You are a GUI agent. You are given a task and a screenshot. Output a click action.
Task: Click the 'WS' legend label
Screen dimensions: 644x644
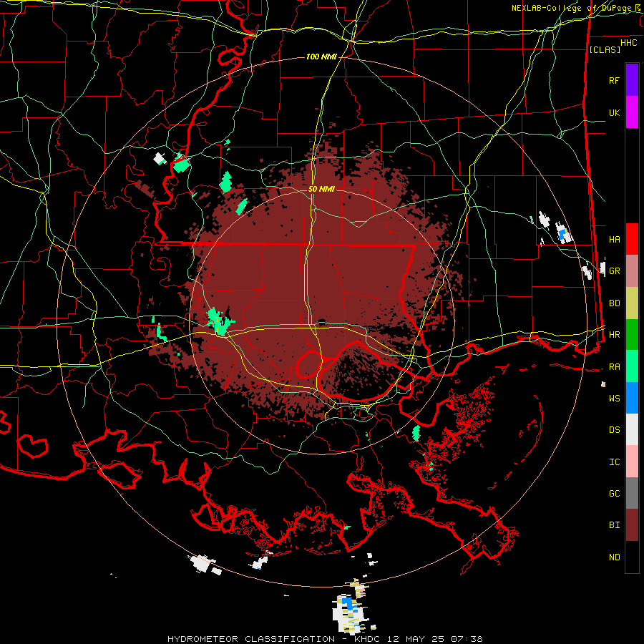614,398
